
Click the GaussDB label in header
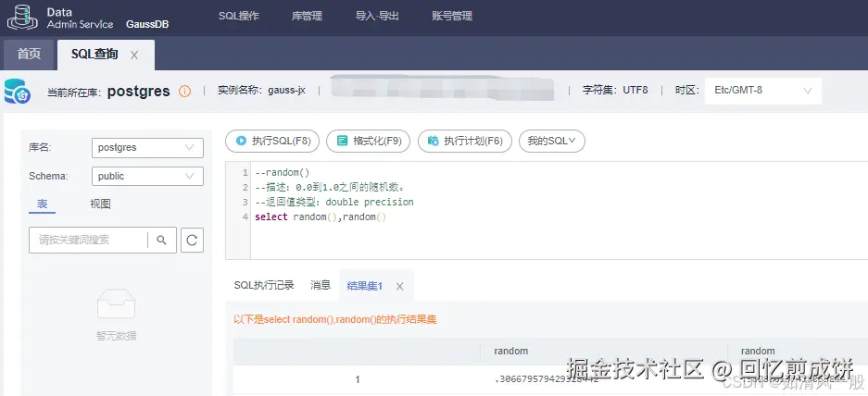pyautogui.click(x=147, y=24)
